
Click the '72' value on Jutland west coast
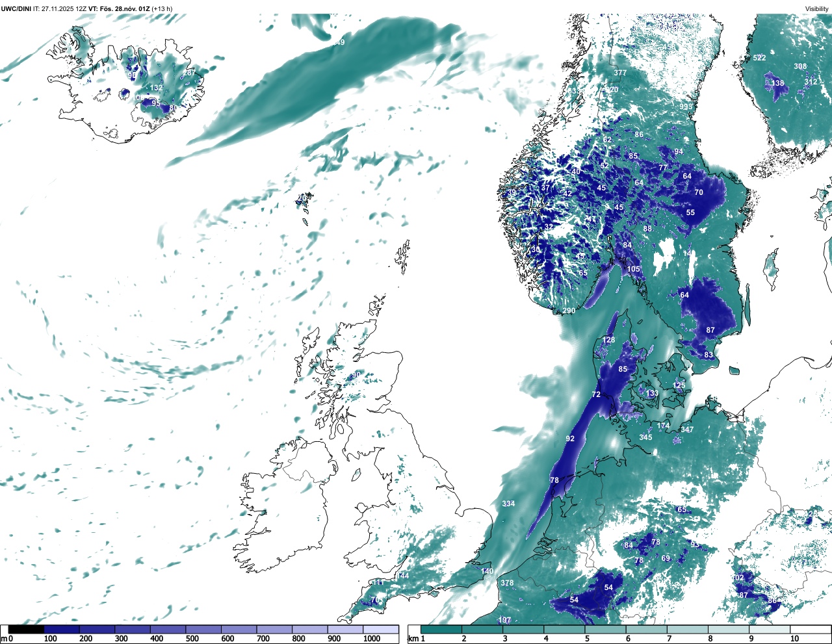(596, 394)
